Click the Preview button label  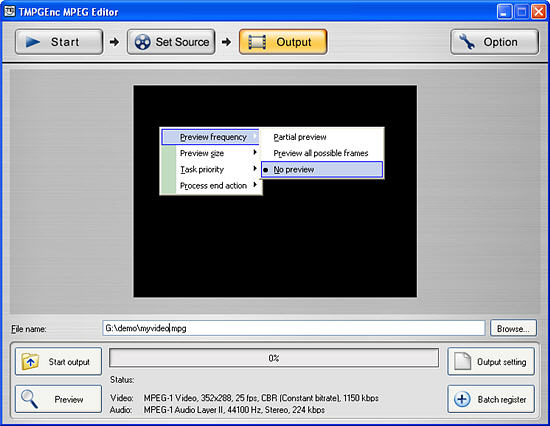coord(69,399)
